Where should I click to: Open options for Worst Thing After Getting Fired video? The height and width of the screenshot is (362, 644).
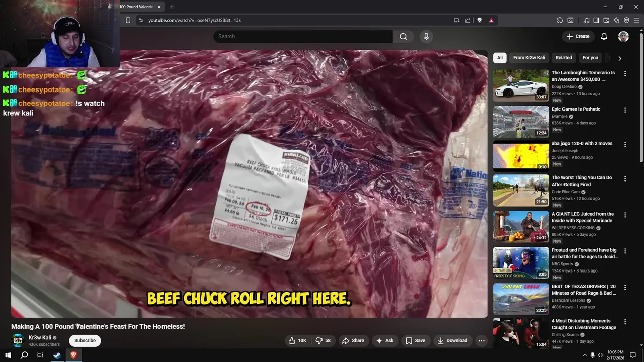click(x=625, y=178)
